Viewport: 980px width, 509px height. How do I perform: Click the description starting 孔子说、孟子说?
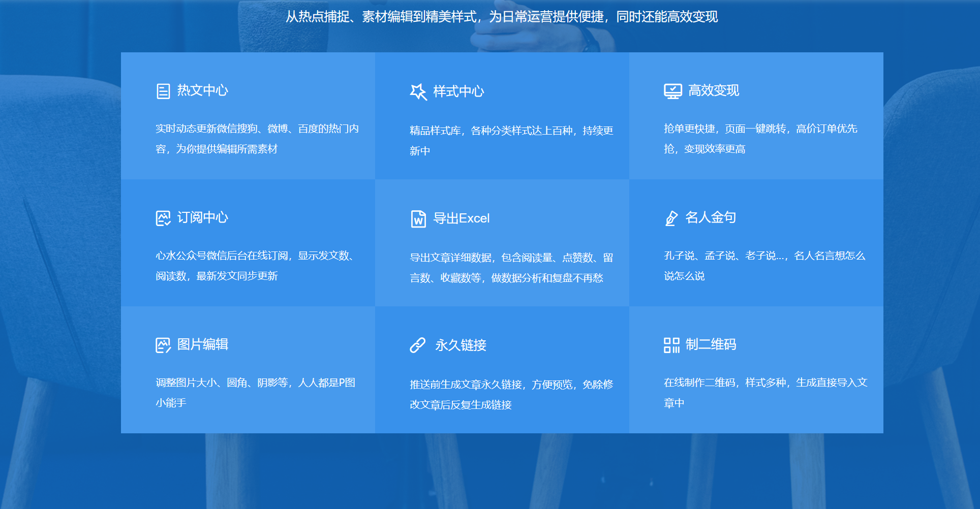tap(764, 266)
